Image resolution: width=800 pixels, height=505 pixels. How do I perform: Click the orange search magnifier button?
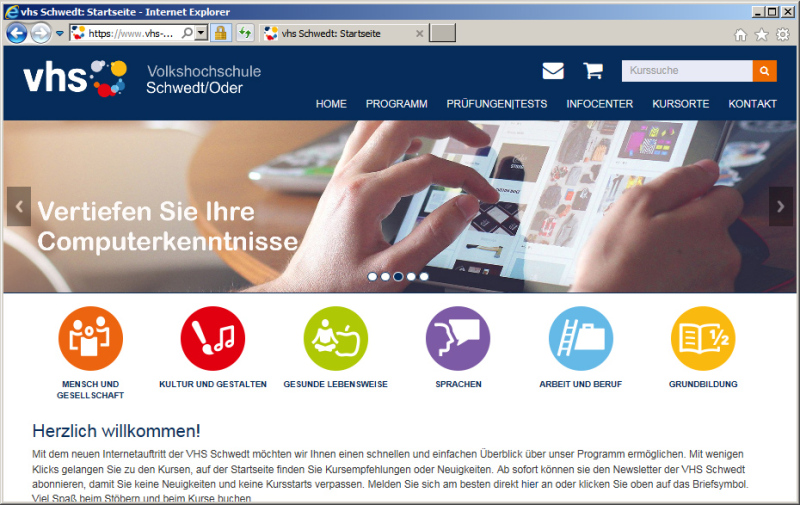coord(765,71)
